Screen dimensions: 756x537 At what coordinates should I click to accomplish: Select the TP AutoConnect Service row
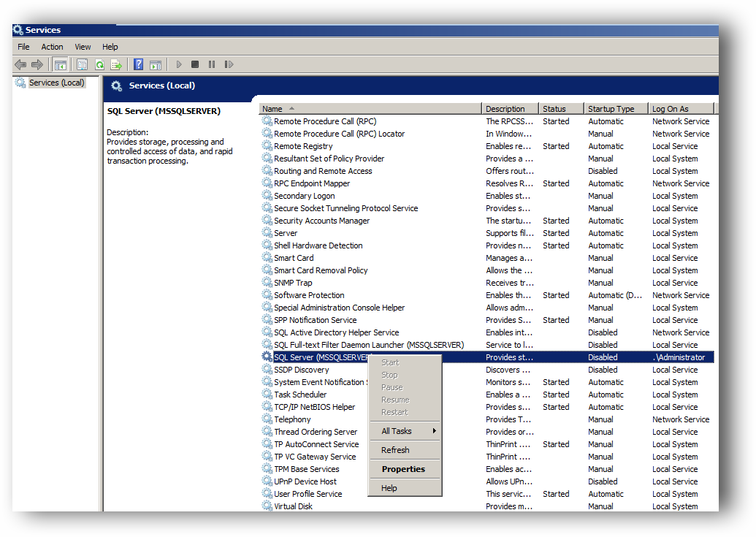coord(487,444)
